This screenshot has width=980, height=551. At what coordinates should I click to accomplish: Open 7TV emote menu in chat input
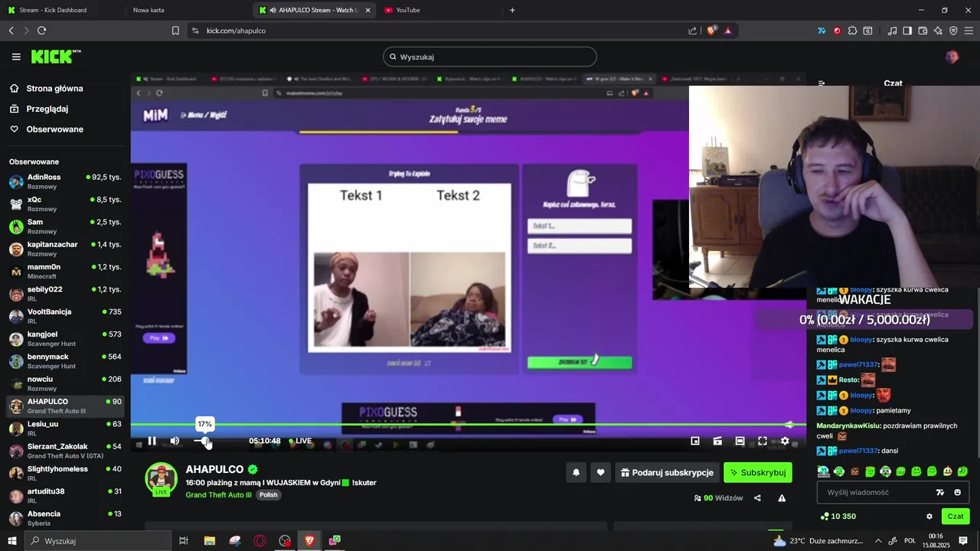coord(940,493)
